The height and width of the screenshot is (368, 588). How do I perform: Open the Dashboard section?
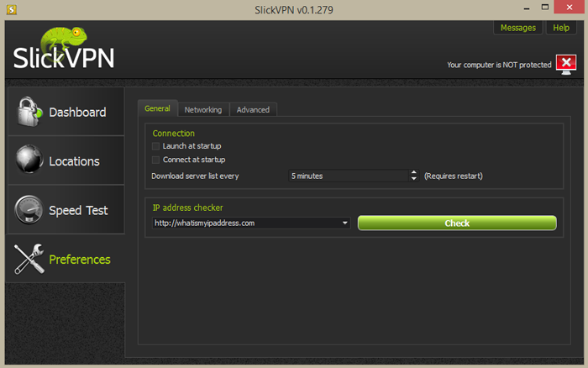click(66, 112)
